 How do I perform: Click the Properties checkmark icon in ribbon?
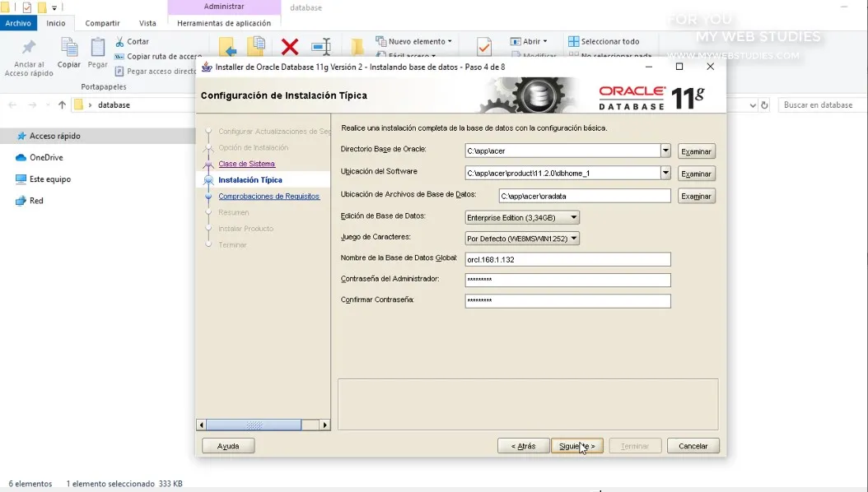coord(483,47)
